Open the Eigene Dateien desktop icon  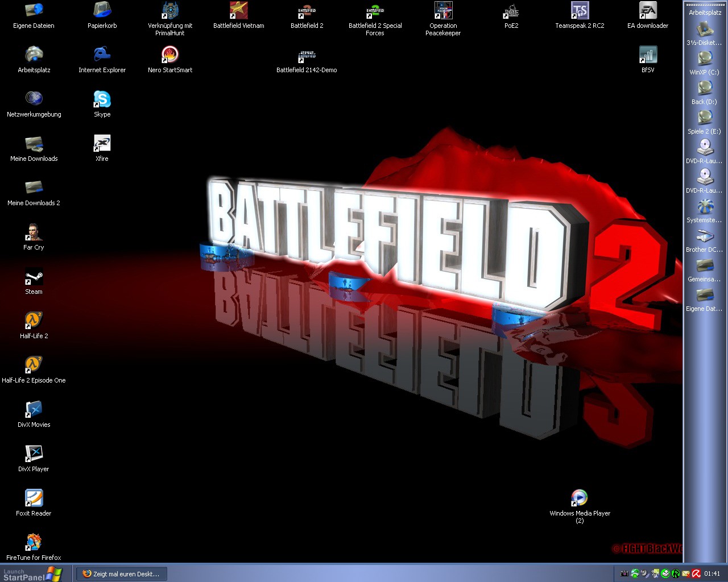coord(34,10)
